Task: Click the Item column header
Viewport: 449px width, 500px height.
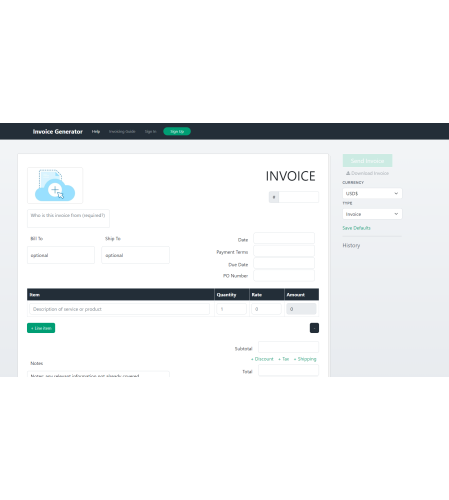Action: point(35,295)
